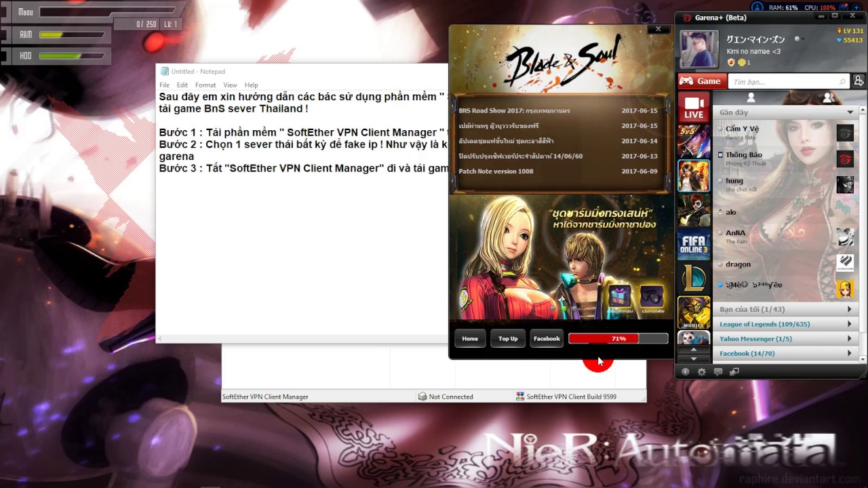
Task: Open the online status dropdown next to username
Action: coord(800,39)
